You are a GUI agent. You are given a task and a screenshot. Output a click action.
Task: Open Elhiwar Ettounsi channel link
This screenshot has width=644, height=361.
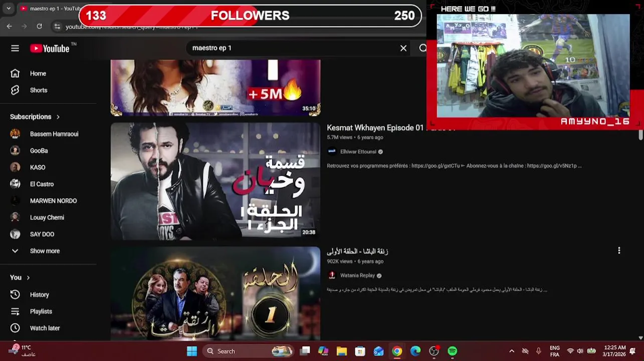[x=358, y=151]
